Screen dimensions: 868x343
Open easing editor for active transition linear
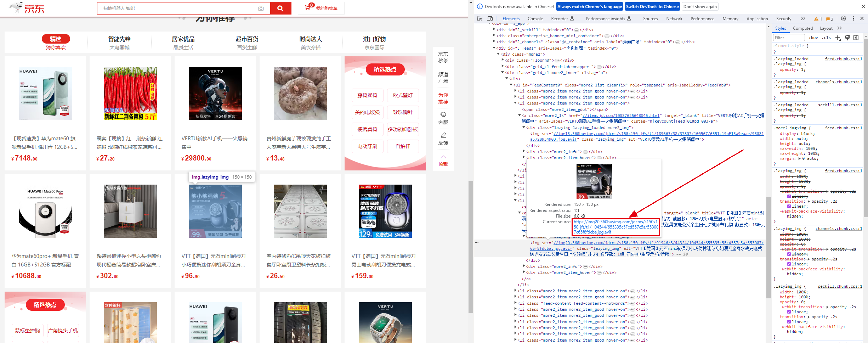tap(789, 206)
